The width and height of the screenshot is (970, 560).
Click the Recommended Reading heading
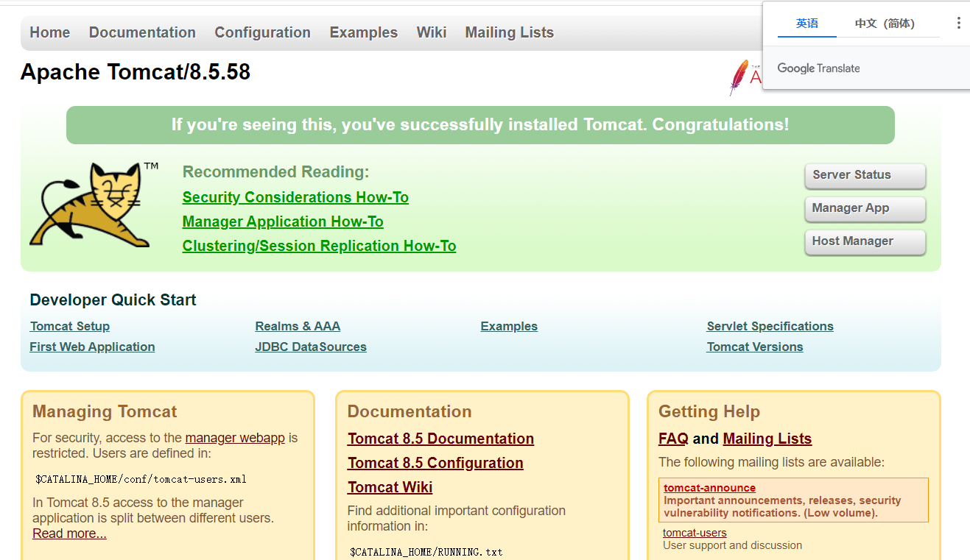(x=275, y=172)
